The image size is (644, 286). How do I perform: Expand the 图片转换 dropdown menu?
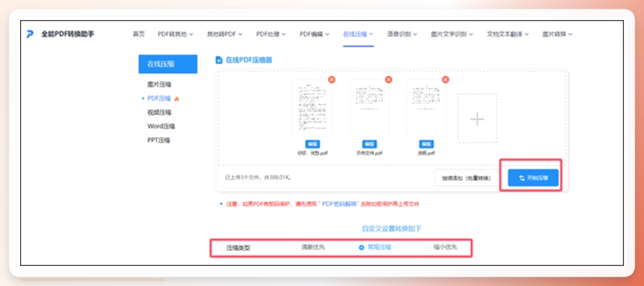click(557, 34)
